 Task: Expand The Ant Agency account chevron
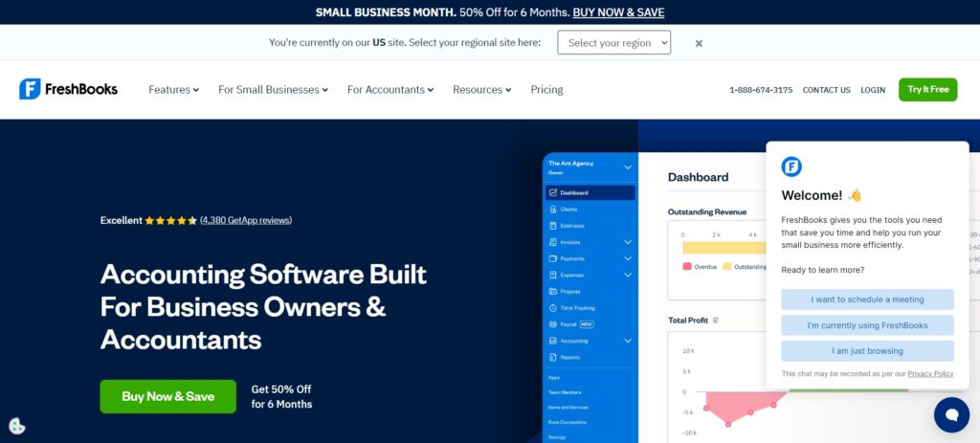tap(628, 167)
